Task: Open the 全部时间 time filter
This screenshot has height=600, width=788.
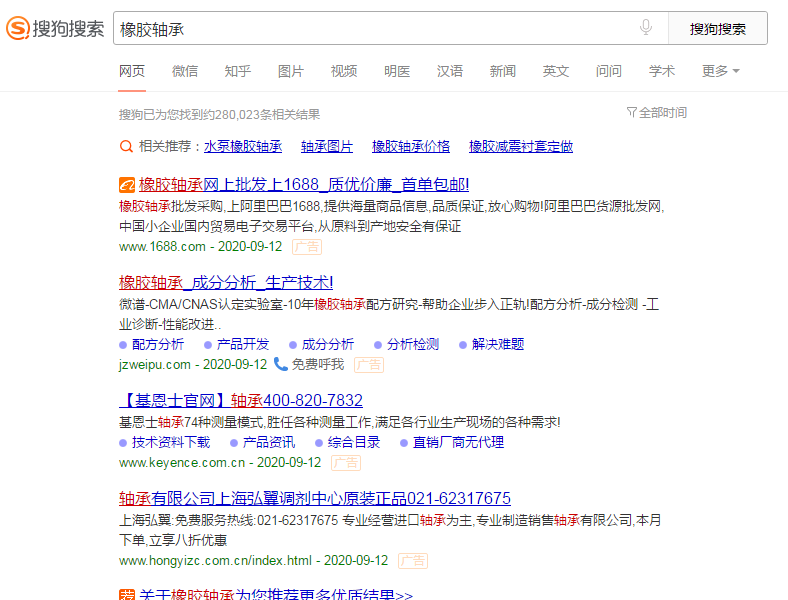Action: (x=662, y=113)
